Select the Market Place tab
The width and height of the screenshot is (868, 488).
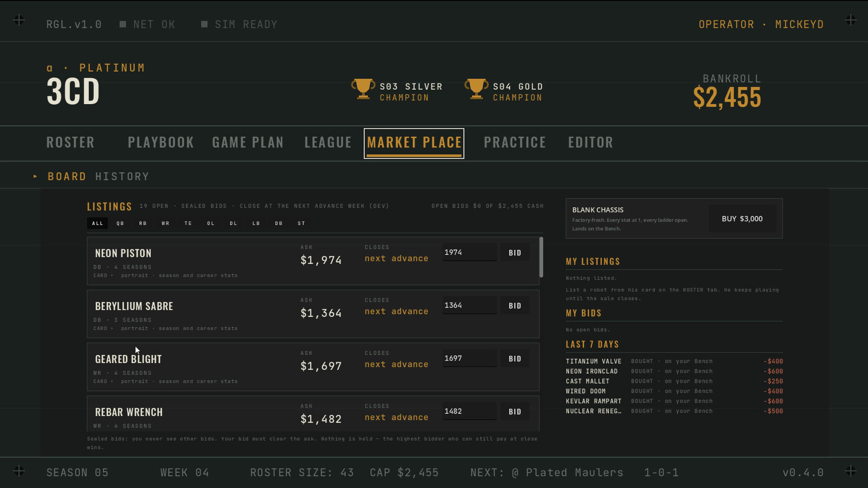(414, 143)
